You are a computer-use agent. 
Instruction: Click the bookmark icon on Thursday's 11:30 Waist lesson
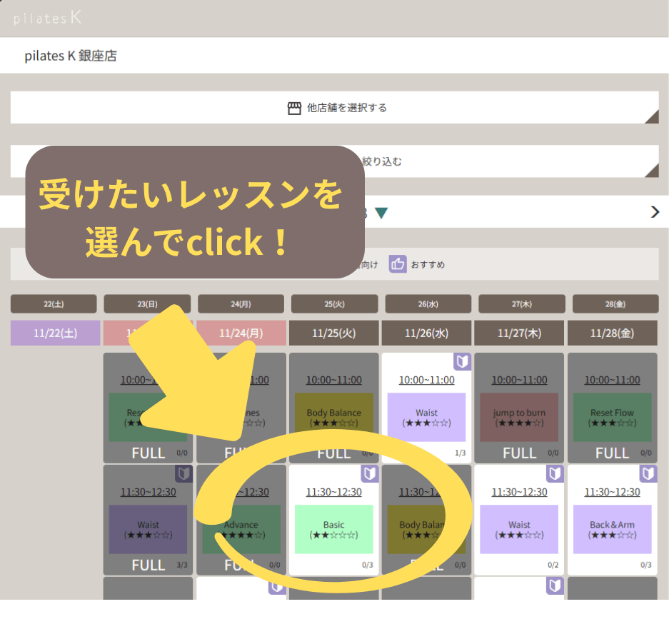tap(555, 474)
